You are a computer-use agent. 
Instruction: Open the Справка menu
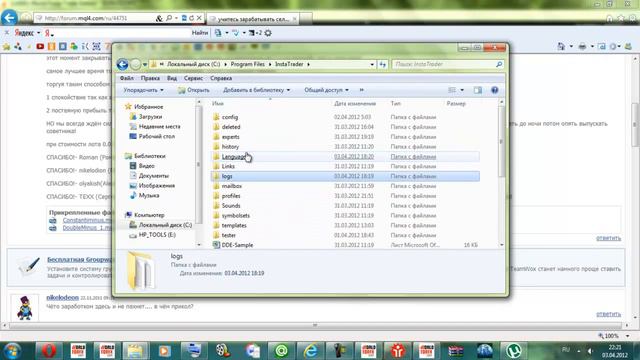221,78
